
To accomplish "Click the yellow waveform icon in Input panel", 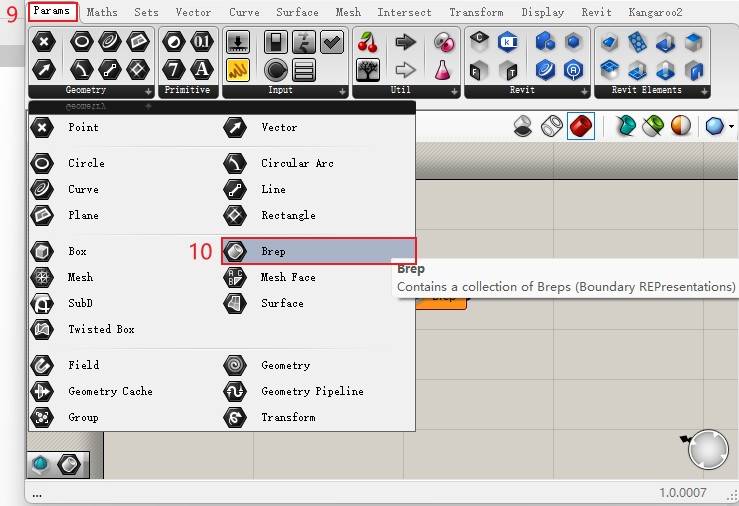I will tap(238, 70).
